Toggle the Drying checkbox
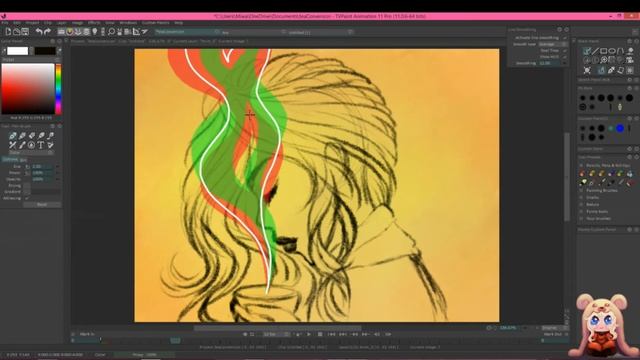The image size is (640, 360). pos(27,185)
